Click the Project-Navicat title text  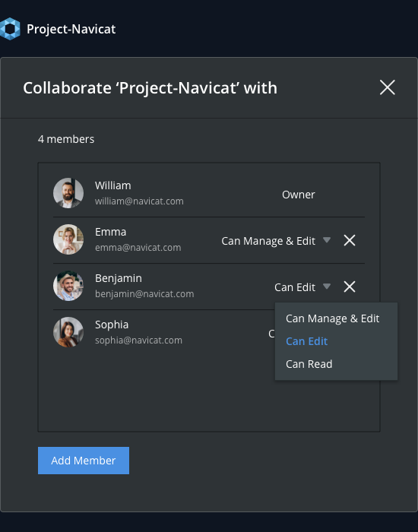click(x=71, y=29)
